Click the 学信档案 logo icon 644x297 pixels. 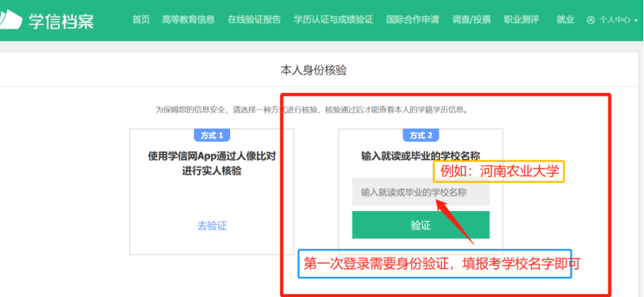click(11, 20)
